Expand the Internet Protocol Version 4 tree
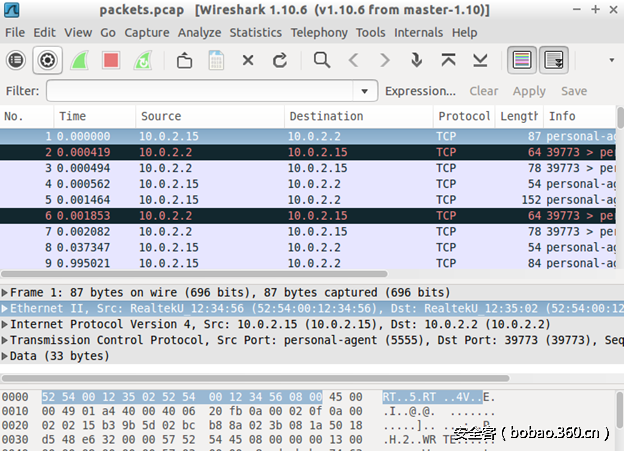Image resolution: width=624 pixels, height=451 pixels. click(x=6, y=324)
